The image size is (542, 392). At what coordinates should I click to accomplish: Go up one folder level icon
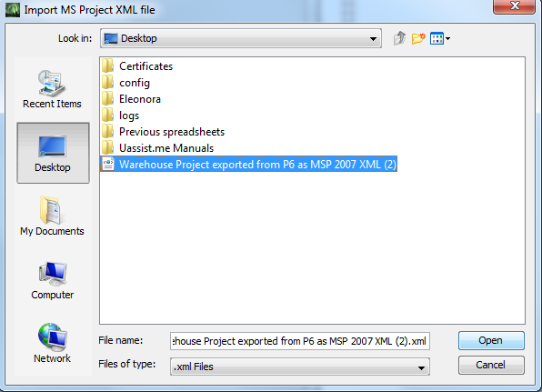tap(399, 38)
